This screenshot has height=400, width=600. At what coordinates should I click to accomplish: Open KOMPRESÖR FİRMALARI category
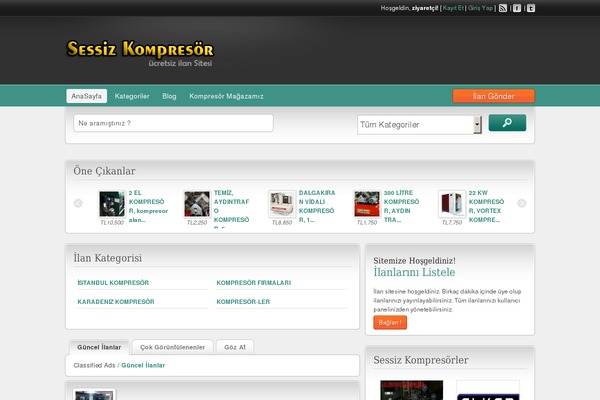tap(254, 282)
